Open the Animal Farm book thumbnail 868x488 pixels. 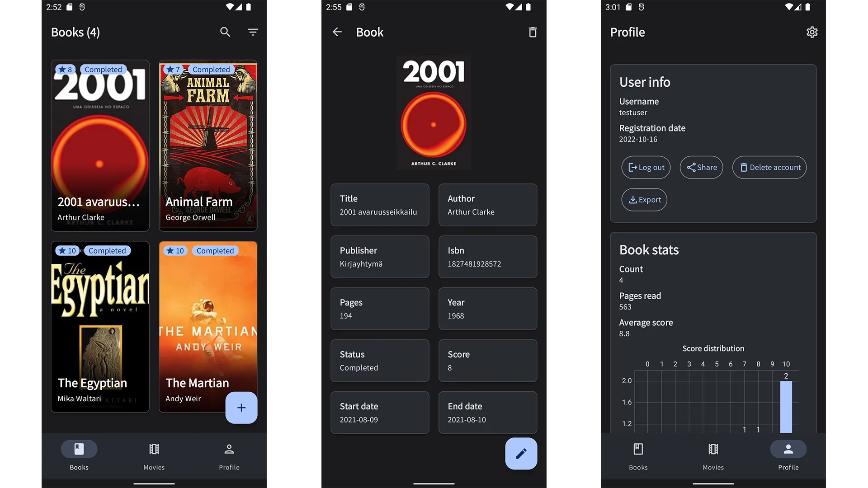208,145
